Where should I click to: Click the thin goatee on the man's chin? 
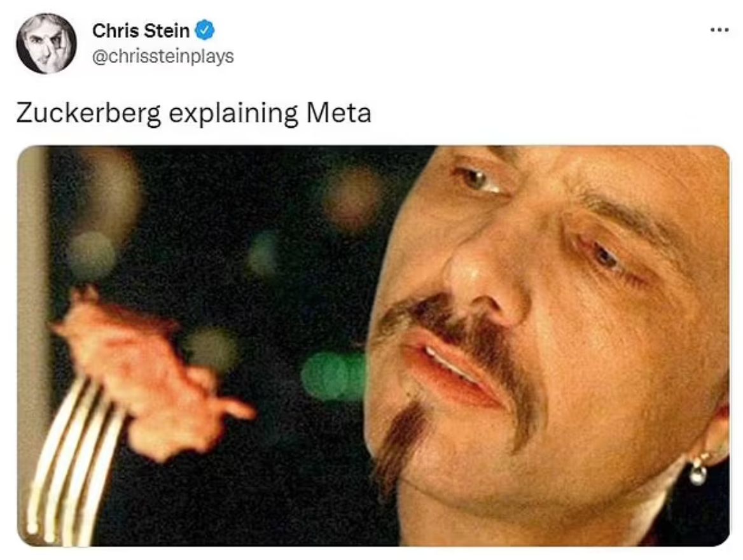[400, 445]
